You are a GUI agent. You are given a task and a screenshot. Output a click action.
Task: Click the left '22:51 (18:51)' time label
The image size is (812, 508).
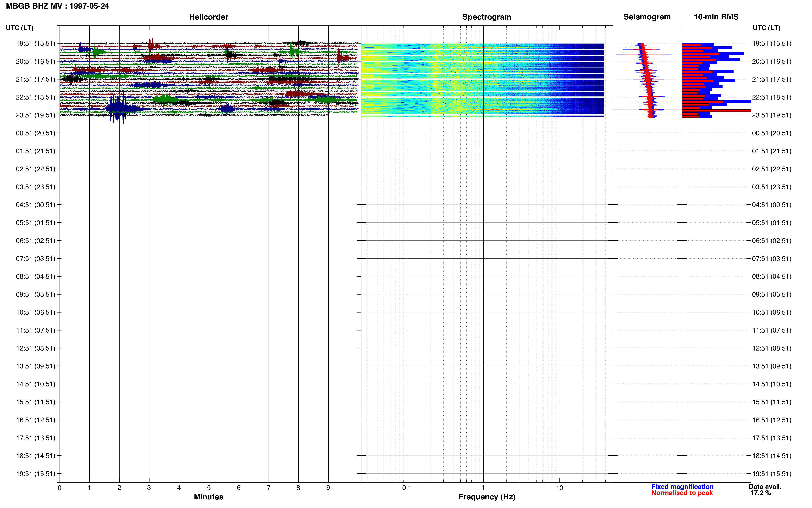tap(36, 97)
